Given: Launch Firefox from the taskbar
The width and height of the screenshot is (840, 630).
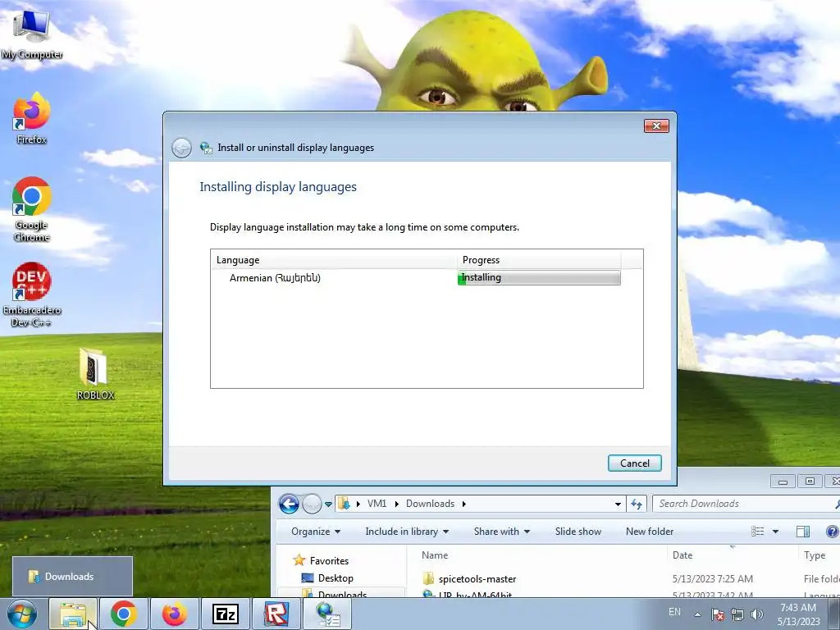Looking at the screenshot, I should [174, 614].
